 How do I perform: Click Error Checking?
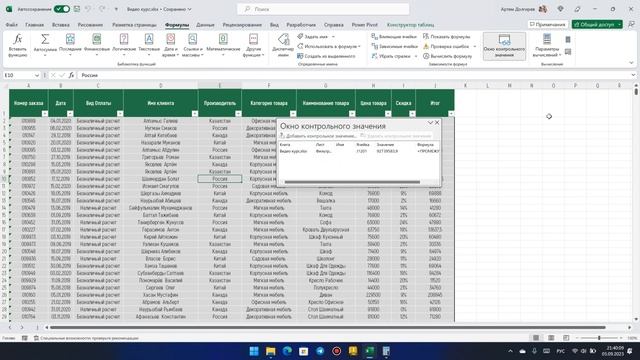(x=447, y=47)
